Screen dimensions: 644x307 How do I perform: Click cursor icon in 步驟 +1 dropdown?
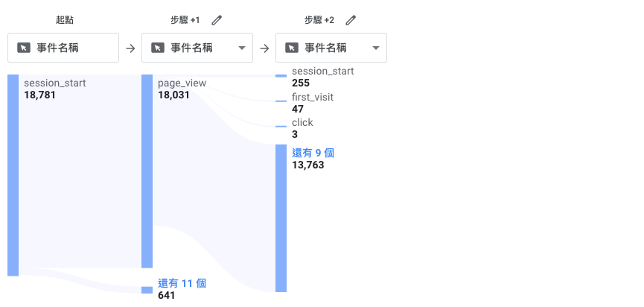pos(157,48)
